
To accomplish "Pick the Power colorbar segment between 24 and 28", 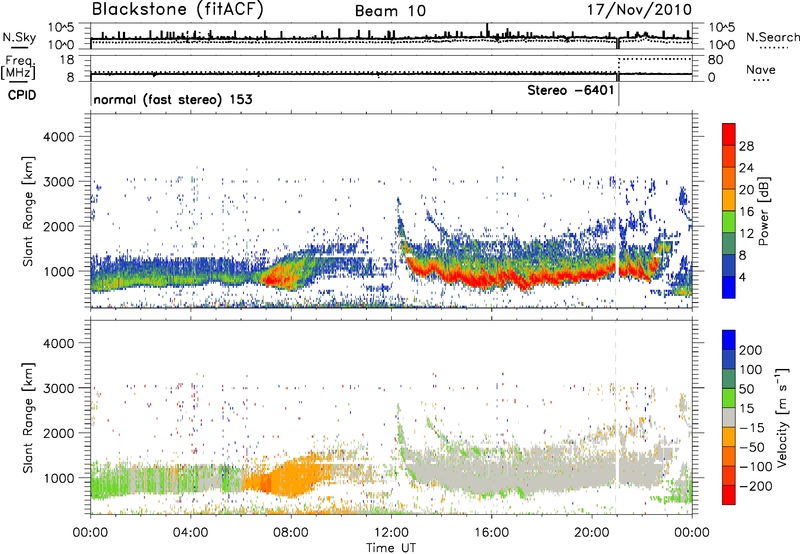I will [729, 157].
